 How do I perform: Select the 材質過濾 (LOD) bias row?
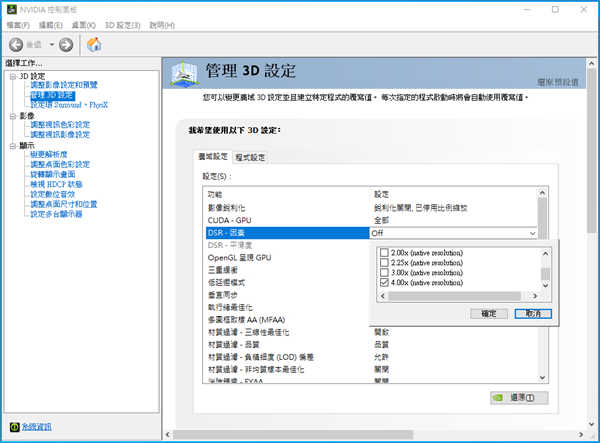point(371,357)
